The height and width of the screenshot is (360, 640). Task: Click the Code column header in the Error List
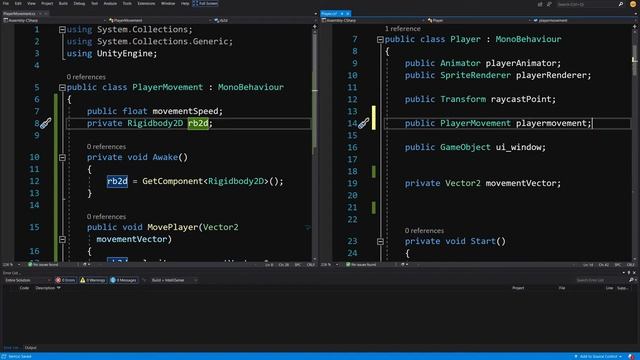click(x=24, y=288)
